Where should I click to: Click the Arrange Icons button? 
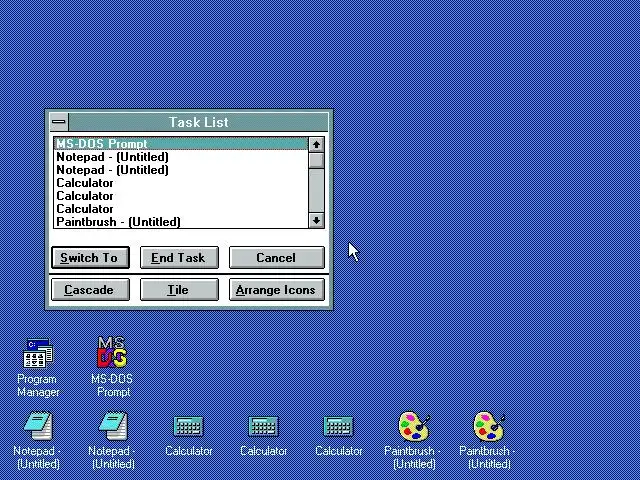click(277, 290)
